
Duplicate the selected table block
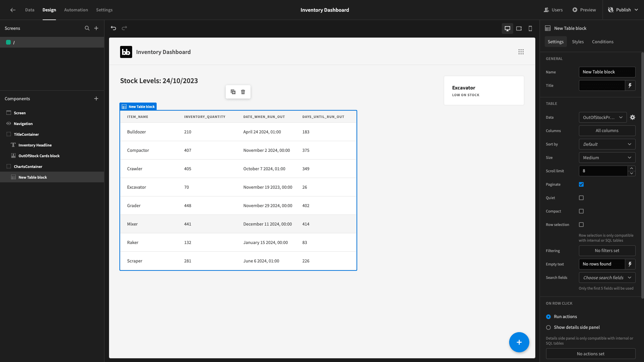(233, 92)
